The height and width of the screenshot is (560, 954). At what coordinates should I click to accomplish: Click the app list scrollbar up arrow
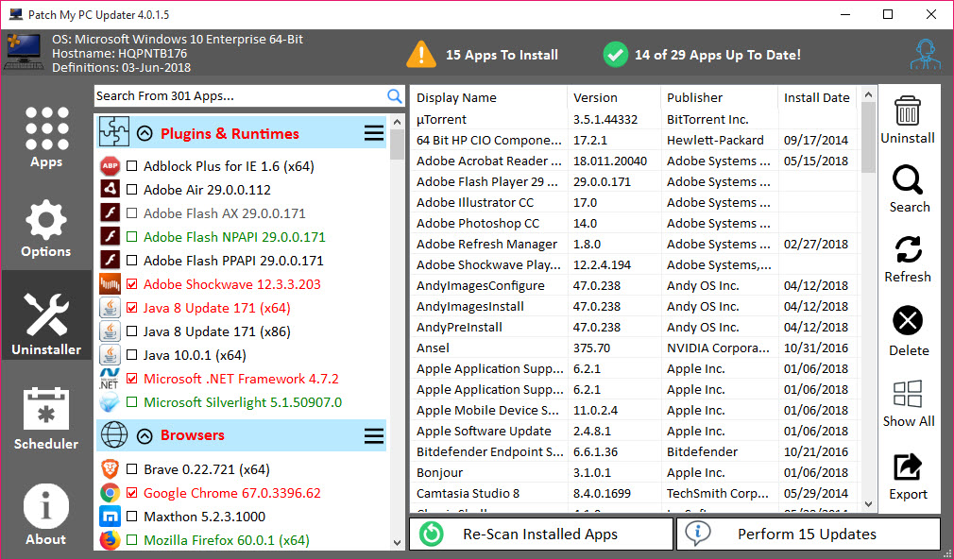point(398,122)
